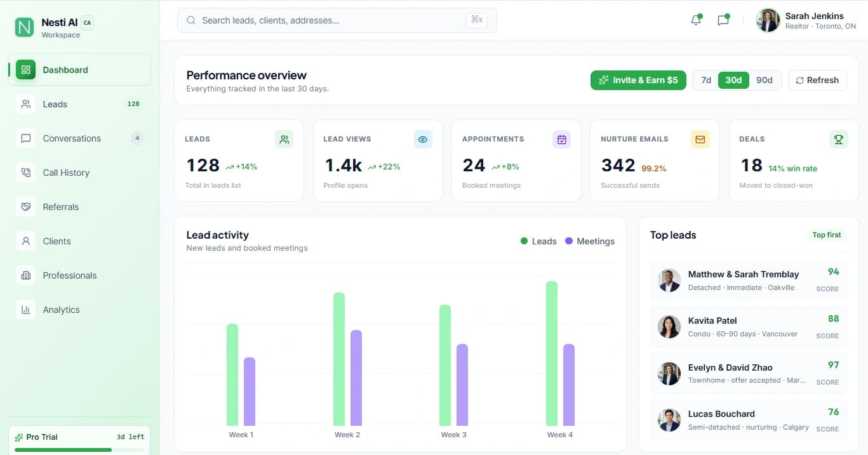Click the score 97 value
Screen dimensions: 868x455
[x=833, y=365]
